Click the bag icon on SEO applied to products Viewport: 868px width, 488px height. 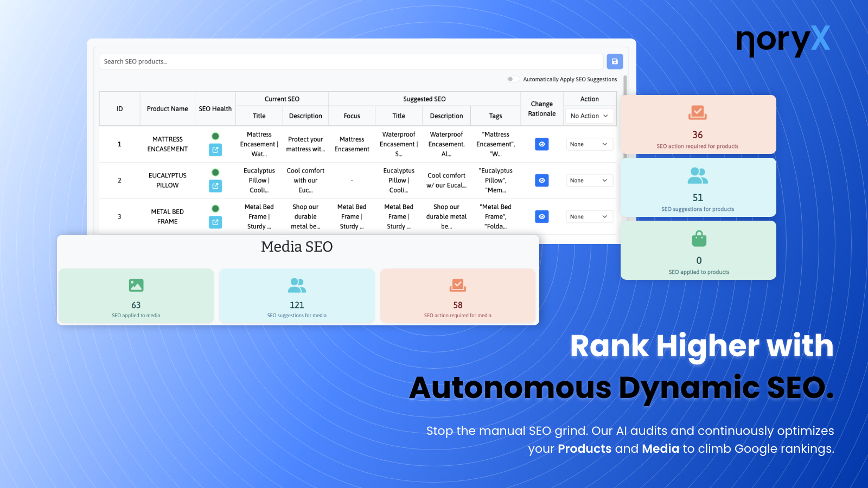(698, 239)
